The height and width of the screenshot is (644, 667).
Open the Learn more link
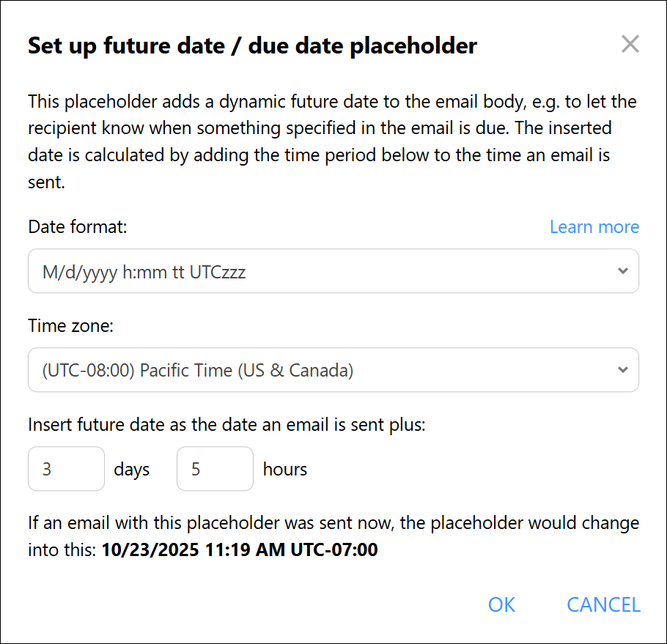click(x=594, y=227)
